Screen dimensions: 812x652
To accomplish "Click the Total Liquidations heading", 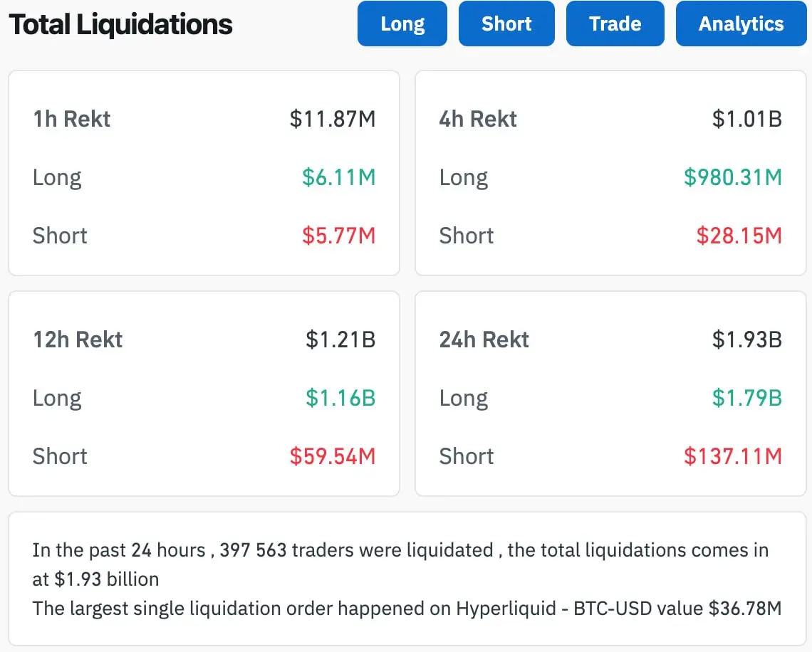I will click(x=121, y=25).
